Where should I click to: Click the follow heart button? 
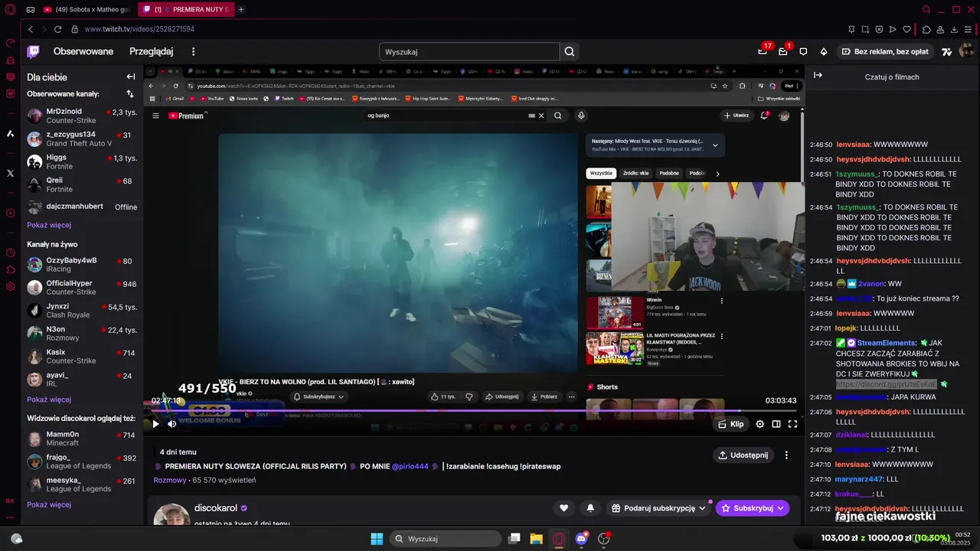(564, 508)
